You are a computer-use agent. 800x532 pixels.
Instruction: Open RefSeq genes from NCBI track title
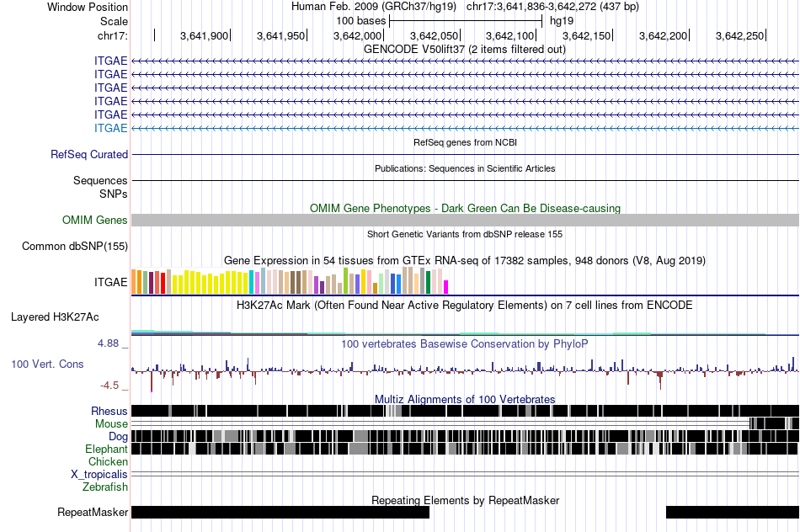click(x=465, y=142)
